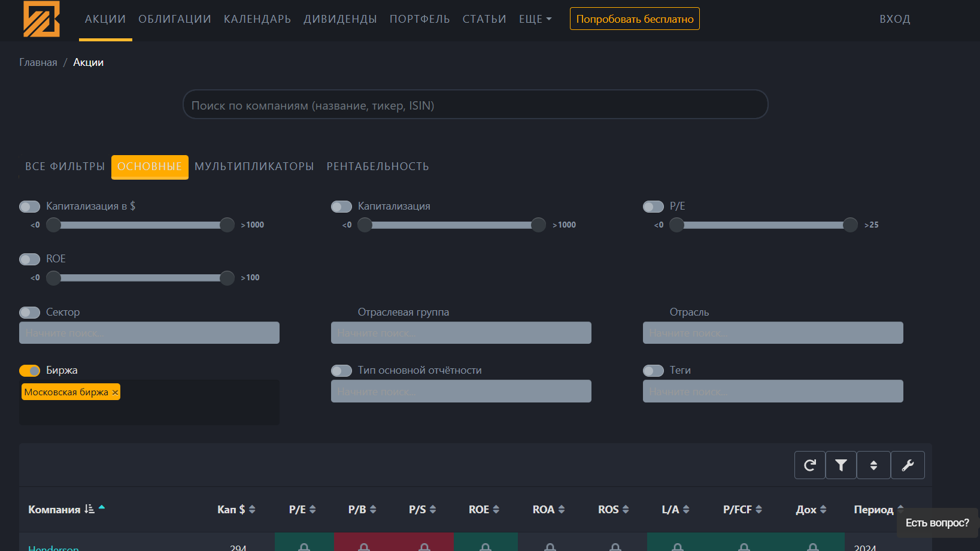The image size is (980, 551).
Task: Open the Отрасль search dropdown
Action: (x=773, y=333)
